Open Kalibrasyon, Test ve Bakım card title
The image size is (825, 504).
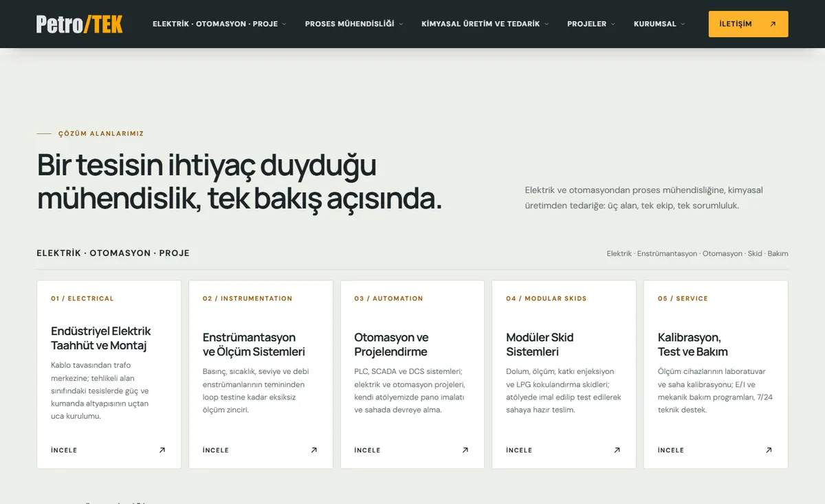pyautogui.click(x=693, y=344)
